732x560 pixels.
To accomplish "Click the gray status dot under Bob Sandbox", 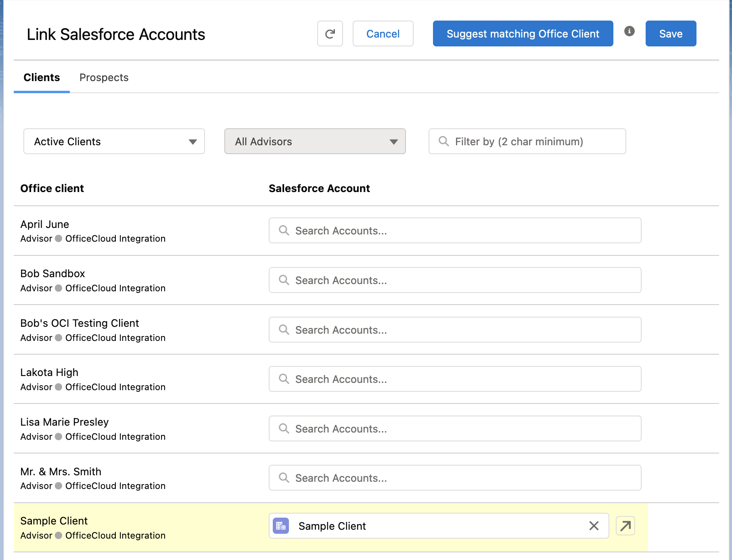I will tap(59, 288).
